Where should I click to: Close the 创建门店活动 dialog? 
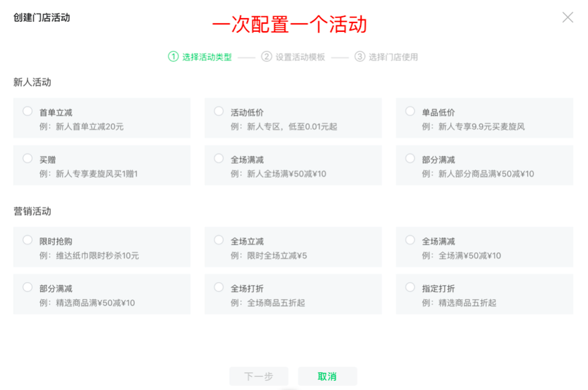coord(567,17)
